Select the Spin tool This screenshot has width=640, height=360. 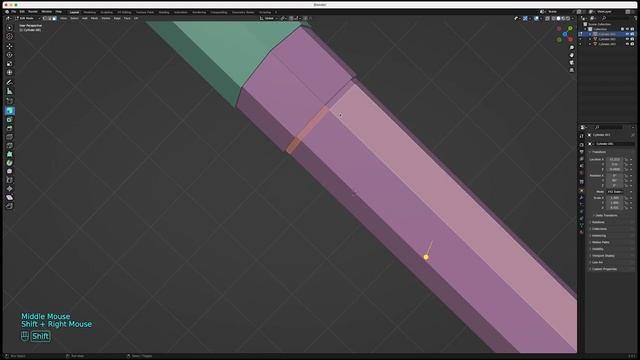pos(9,163)
